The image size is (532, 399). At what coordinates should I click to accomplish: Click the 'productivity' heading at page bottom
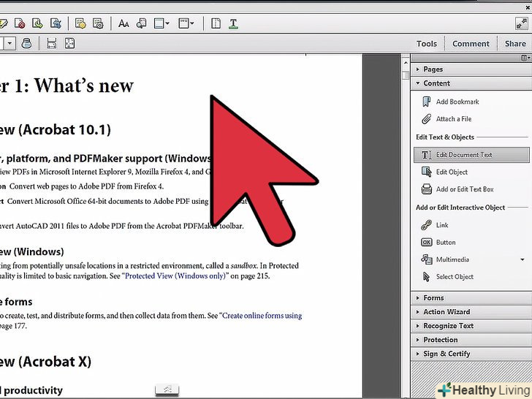tap(34, 390)
